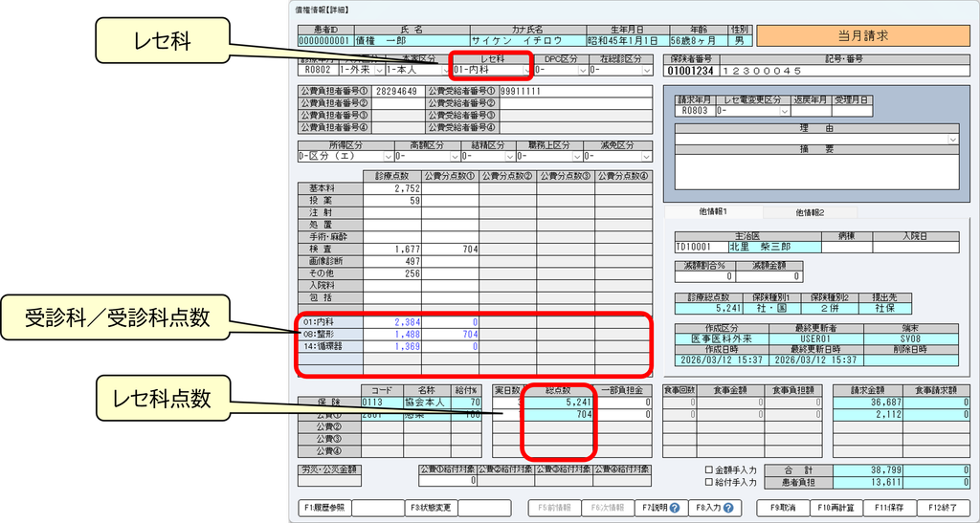This screenshot has height=523, width=980.
Task: Click the help icon on F7:説明
Action: point(675,508)
